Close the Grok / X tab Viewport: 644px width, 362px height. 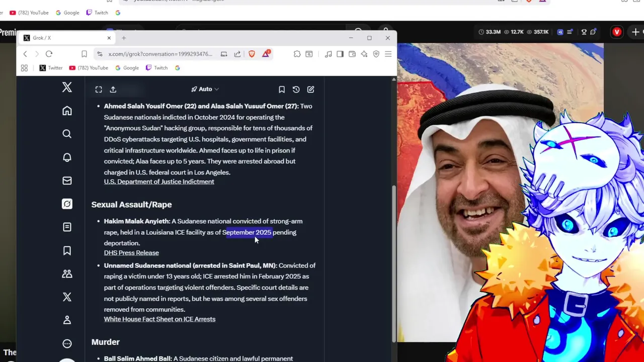pyautogui.click(x=109, y=38)
